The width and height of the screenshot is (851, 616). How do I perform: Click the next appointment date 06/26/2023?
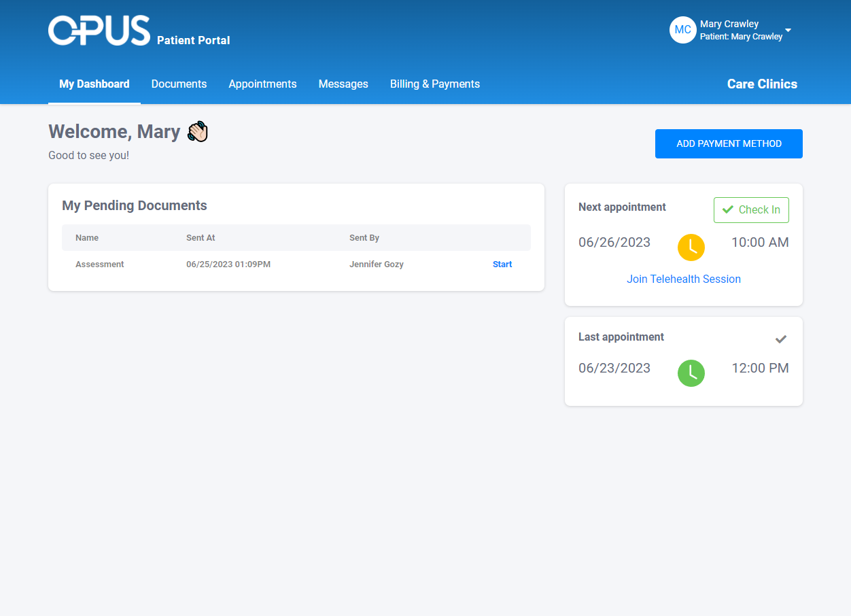point(614,243)
